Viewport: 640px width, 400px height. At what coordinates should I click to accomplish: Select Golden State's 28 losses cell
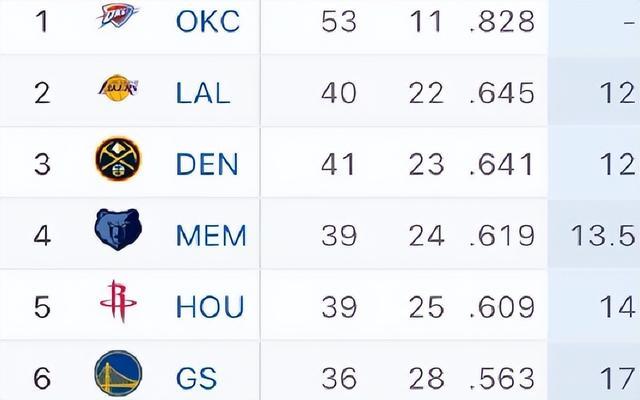[x=426, y=378]
